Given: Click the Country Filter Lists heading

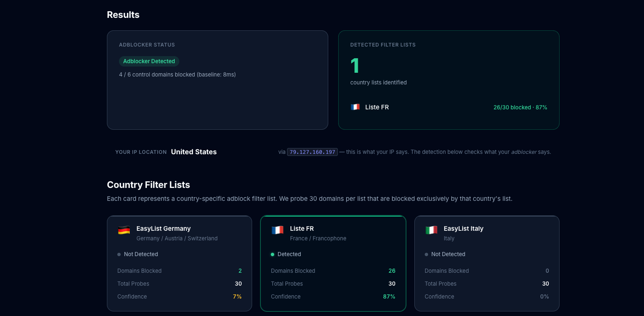Looking at the screenshot, I should 149,185.
